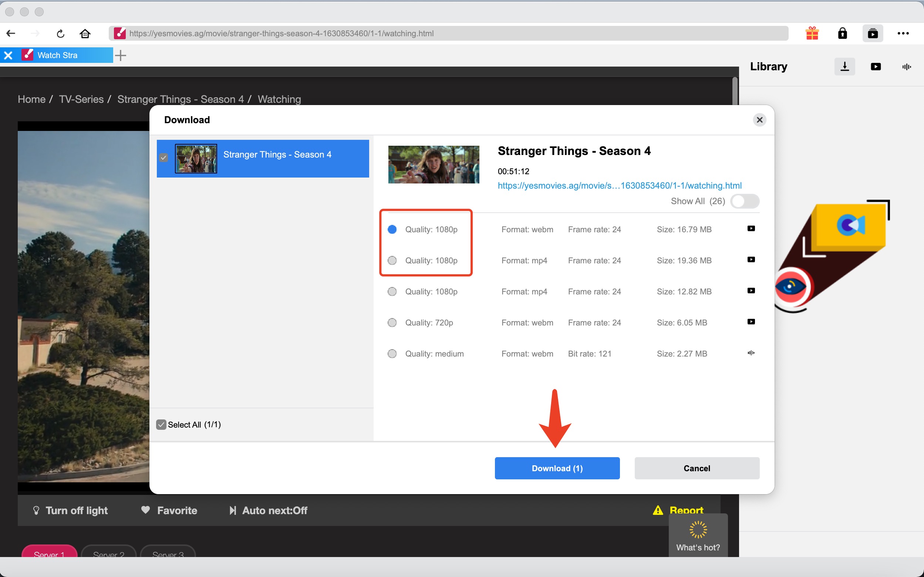The width and height of the screenshot is (924, 577).
Task: Open a new tab with plus button
Action: click(x=121, y=55)
